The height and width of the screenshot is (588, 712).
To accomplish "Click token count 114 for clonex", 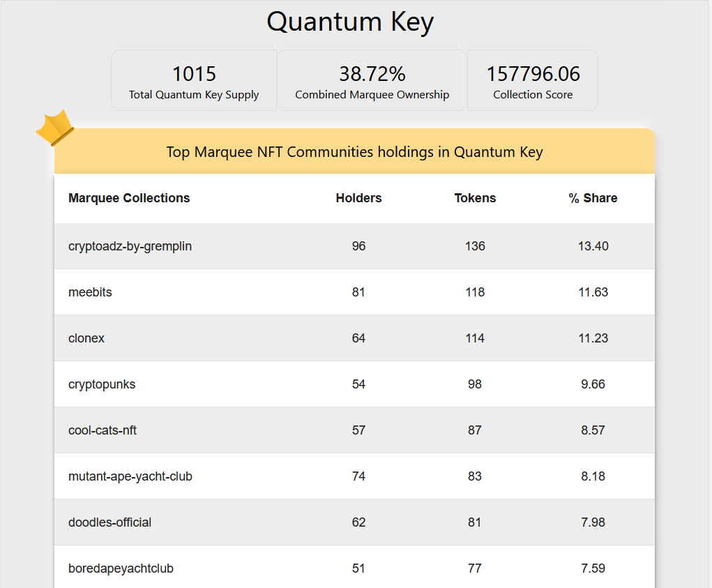I will 475,338.
